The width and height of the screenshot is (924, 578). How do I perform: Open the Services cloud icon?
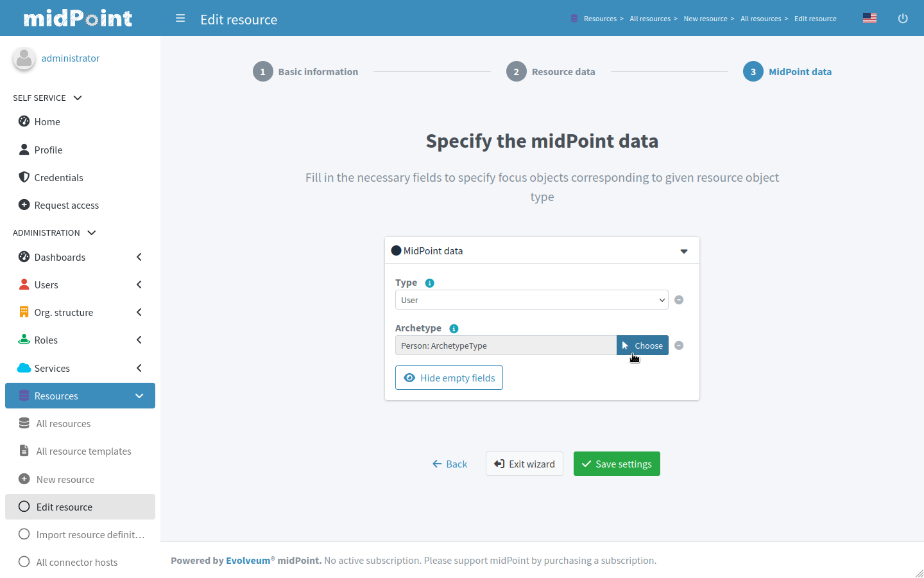click(x=24, y=368)
